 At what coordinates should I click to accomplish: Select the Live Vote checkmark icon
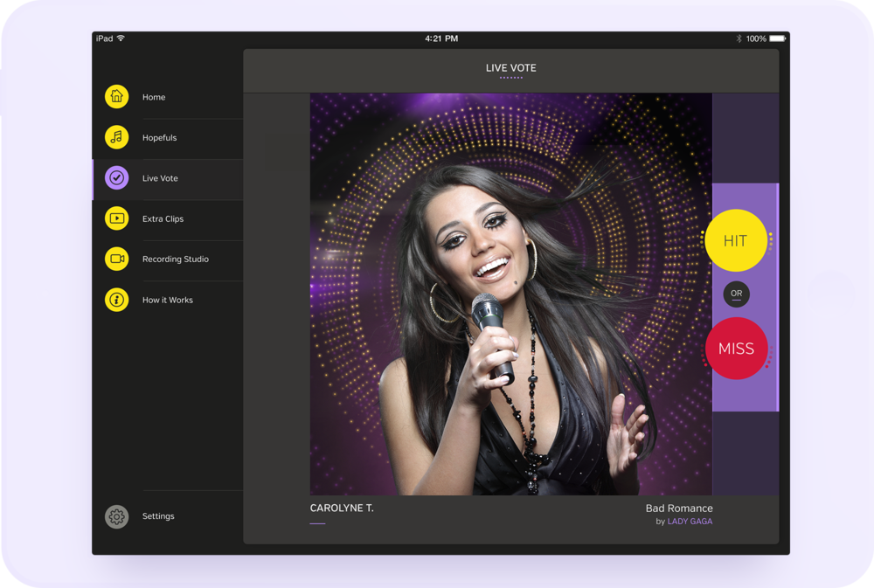pyautogui.click(x=117, y=178)
